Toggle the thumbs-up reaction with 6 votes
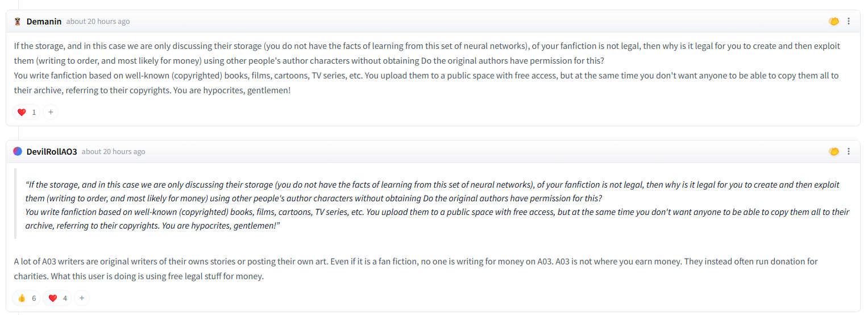 coord(27,298)
